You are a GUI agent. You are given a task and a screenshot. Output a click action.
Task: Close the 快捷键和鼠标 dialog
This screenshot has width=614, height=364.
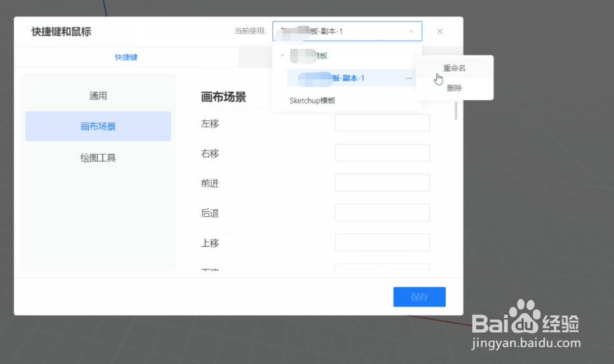coord(440,31)
